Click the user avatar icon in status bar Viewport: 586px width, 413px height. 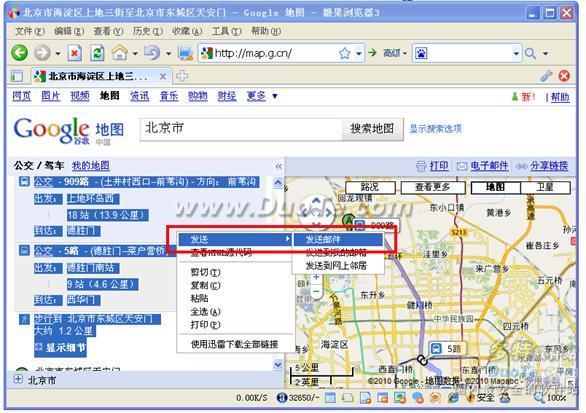pyautogui.click(x=505, y=398)
